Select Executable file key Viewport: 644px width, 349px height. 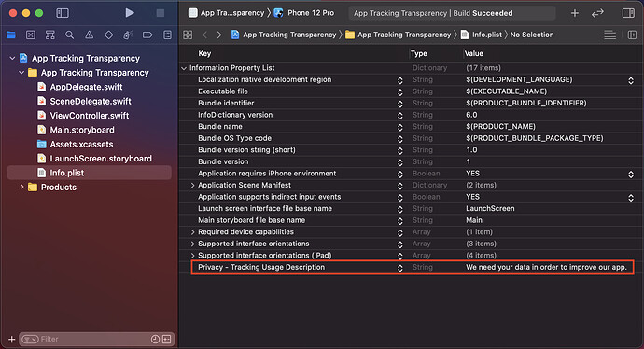[x=223, y=91]
